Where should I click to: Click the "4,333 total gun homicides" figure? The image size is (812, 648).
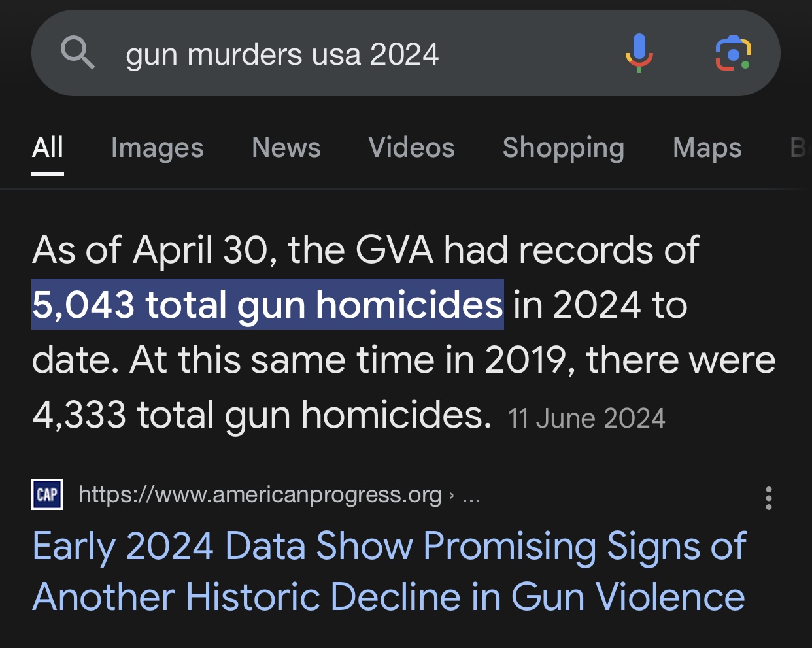click(262, 415)
